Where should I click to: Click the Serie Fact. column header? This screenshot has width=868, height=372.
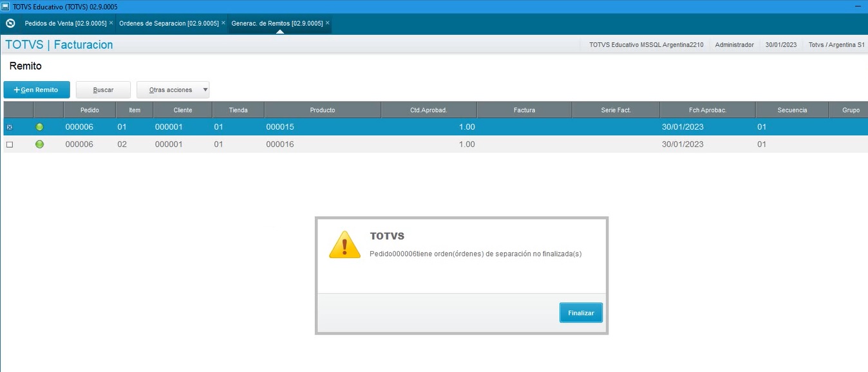coord(616,110)
